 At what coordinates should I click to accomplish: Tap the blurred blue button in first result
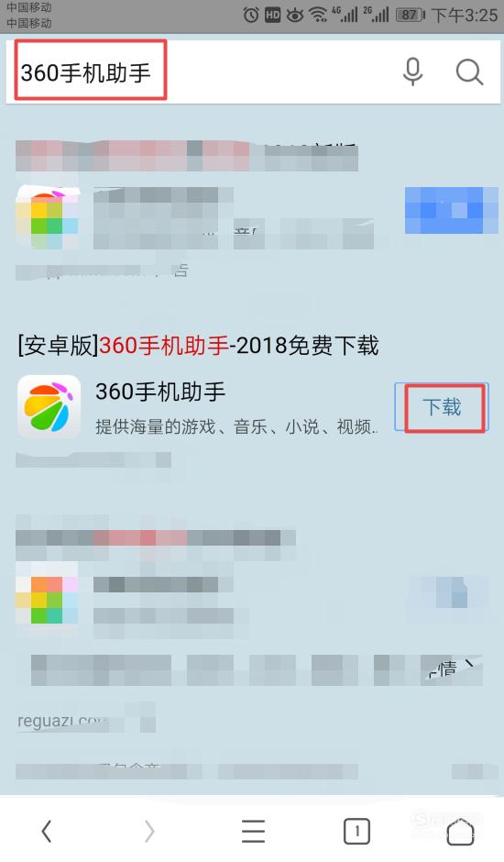pyautogui.click(x=452, y=210)
